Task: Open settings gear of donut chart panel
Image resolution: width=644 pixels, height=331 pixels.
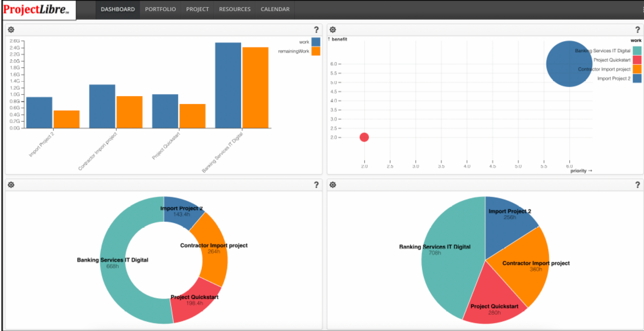Action: pyautogui.click(x=11, y=185)
